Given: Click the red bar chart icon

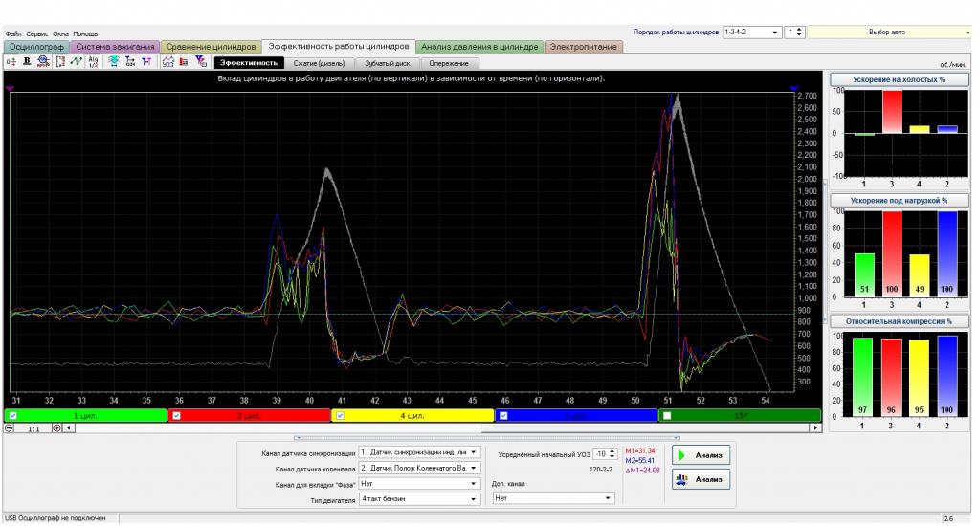Looking at the screenshot, I should (184, 62).
